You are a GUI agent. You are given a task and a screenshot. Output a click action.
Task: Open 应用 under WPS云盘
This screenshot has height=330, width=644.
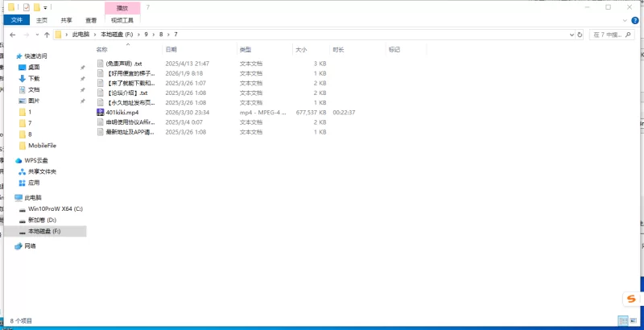(34, 183)
